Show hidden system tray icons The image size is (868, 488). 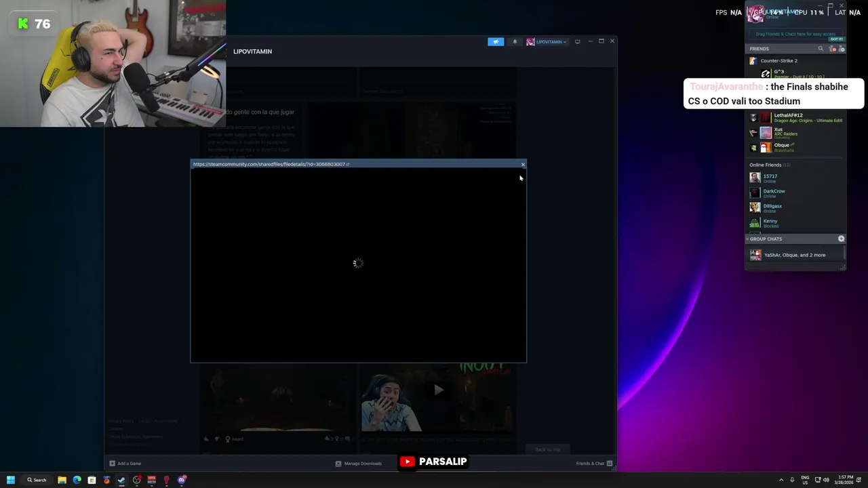[781, 480]
